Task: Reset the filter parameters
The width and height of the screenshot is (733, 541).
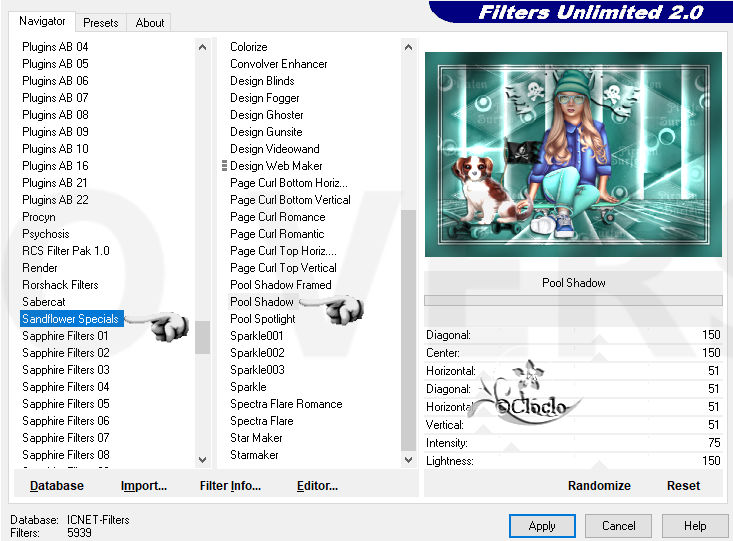Action: coord(683,486)
